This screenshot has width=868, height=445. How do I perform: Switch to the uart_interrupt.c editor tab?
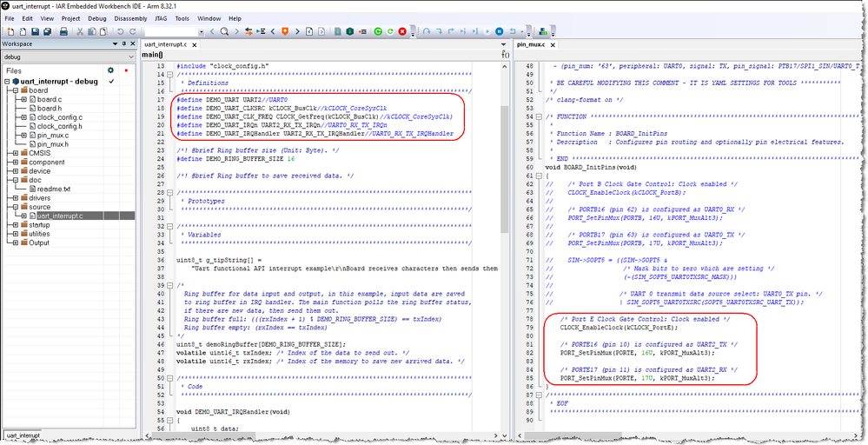(165, 44)
